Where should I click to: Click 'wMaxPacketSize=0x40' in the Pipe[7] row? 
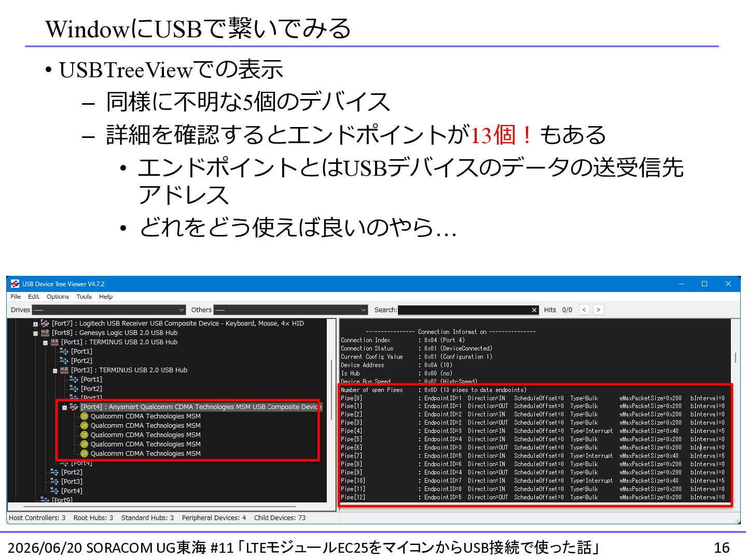tap(649, 456)
